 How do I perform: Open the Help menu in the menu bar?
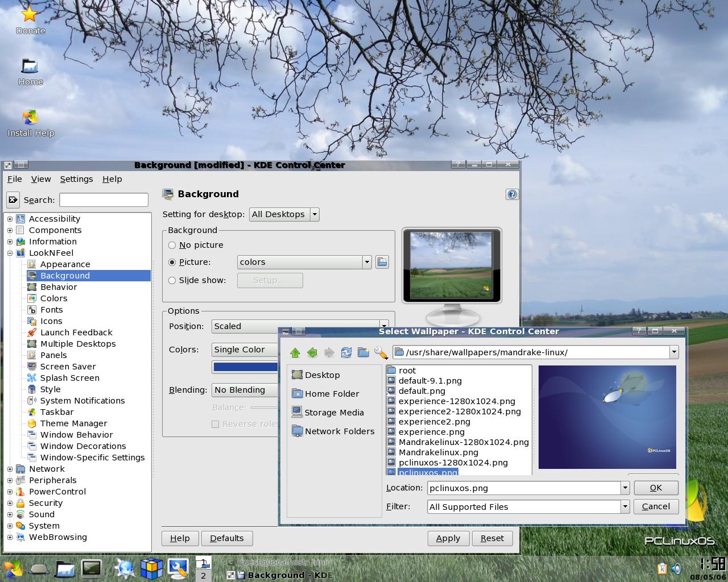(112, 179)
